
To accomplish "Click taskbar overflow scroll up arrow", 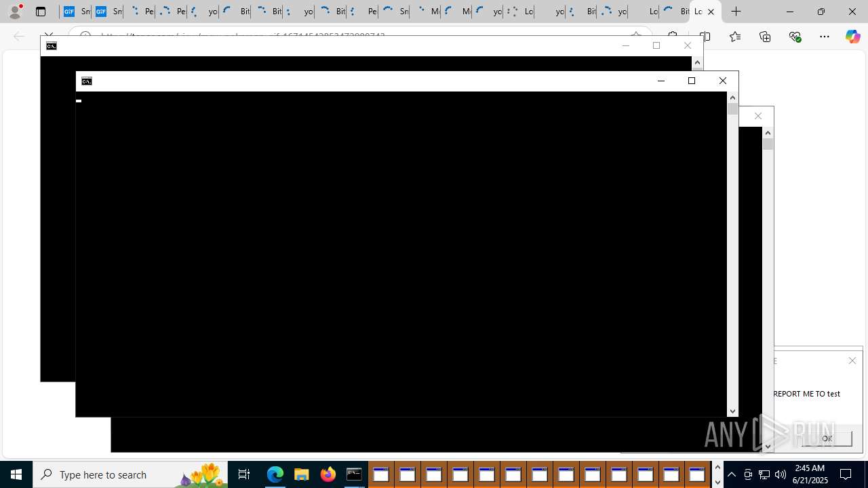I will 717,467.
